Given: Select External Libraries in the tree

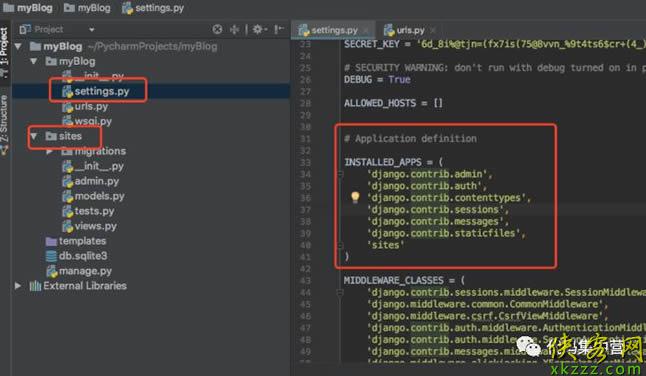Looking at the screenshot, I should 85,285.
